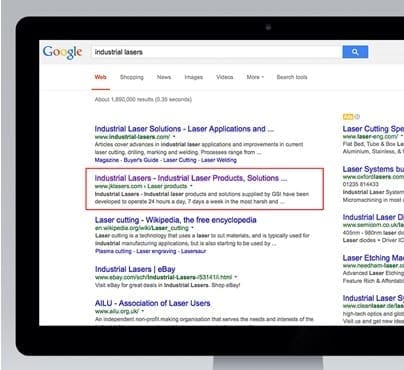Screen dimensions: 404x370
Task: Open dropdown arrow beside Wikipedia URL
Action: pos(192,228)
